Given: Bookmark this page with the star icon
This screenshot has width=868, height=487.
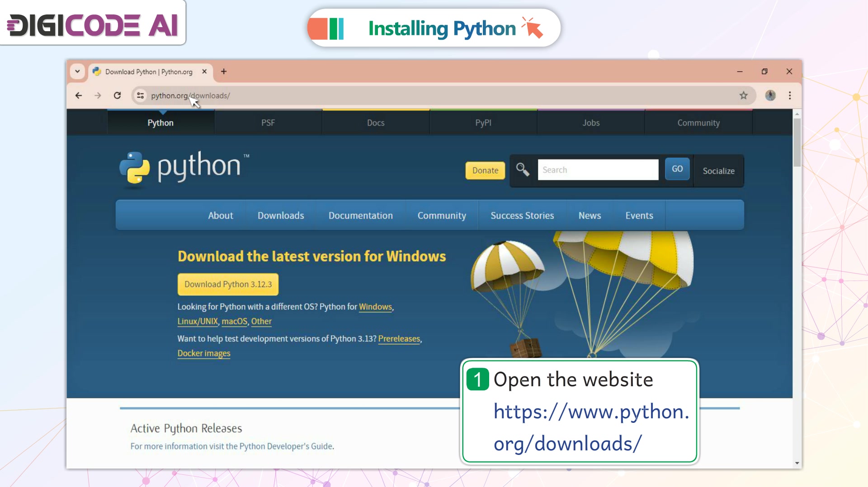Looking at the screenshot, I should click(744, 95).
